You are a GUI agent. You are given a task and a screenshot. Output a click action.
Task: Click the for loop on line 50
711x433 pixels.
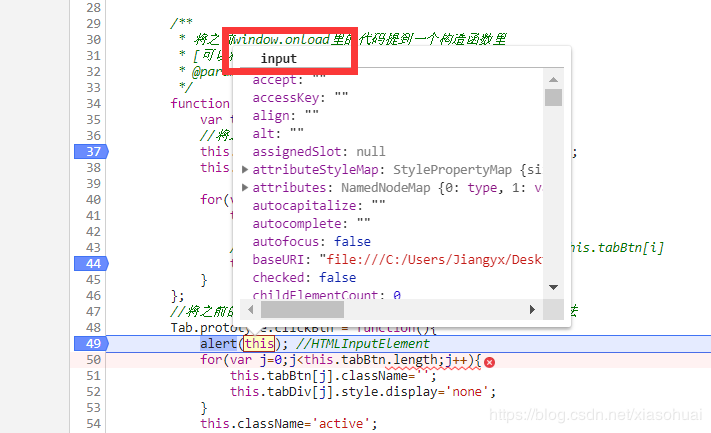[341, 360]
